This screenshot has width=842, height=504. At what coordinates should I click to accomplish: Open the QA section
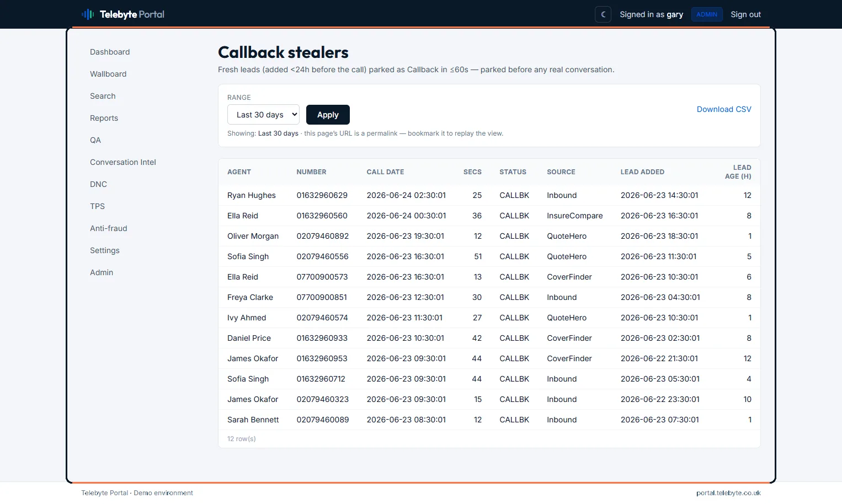click(x=95, y=140)
